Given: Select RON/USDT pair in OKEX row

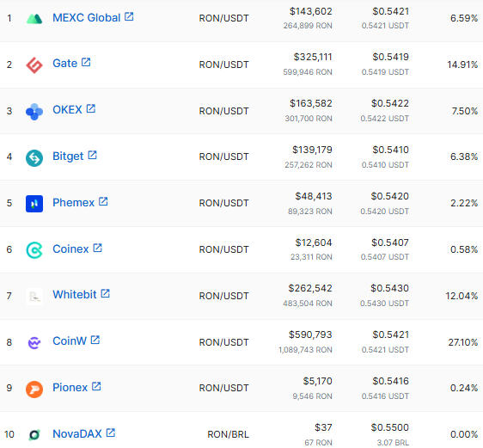Looking at the screenshot, I should (224, 111).
